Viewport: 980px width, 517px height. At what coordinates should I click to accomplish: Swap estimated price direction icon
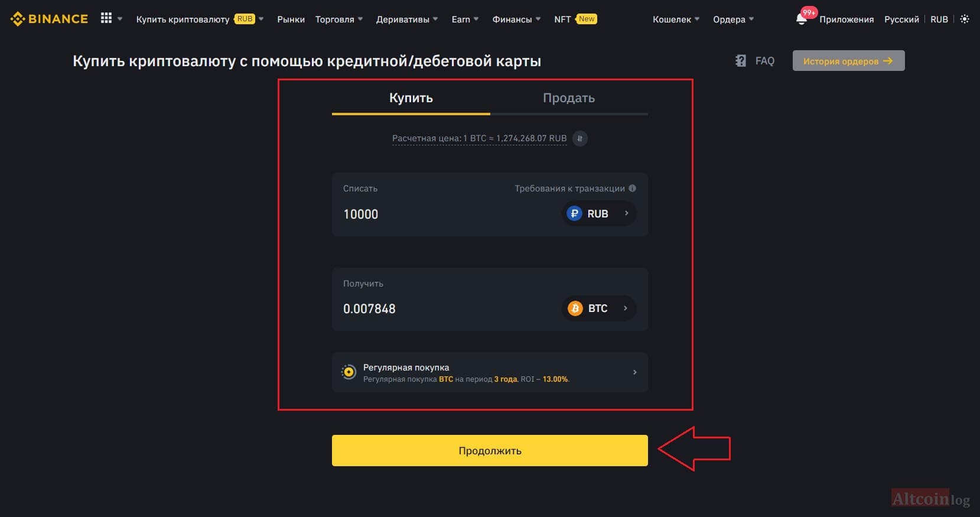click(580, 138)
